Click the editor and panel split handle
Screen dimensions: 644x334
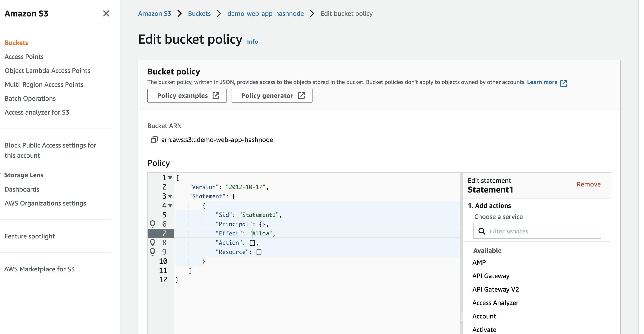click(x=462, y=316)
